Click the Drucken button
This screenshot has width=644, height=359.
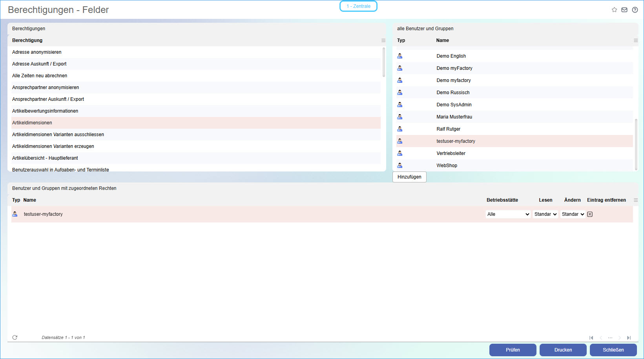(563, 350)
